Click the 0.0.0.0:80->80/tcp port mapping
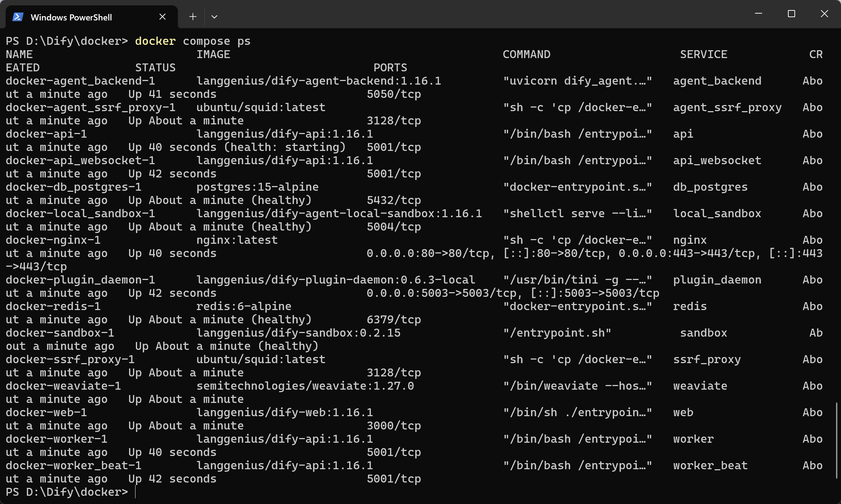Screen dimensions: 841x504 coord(428,253)
